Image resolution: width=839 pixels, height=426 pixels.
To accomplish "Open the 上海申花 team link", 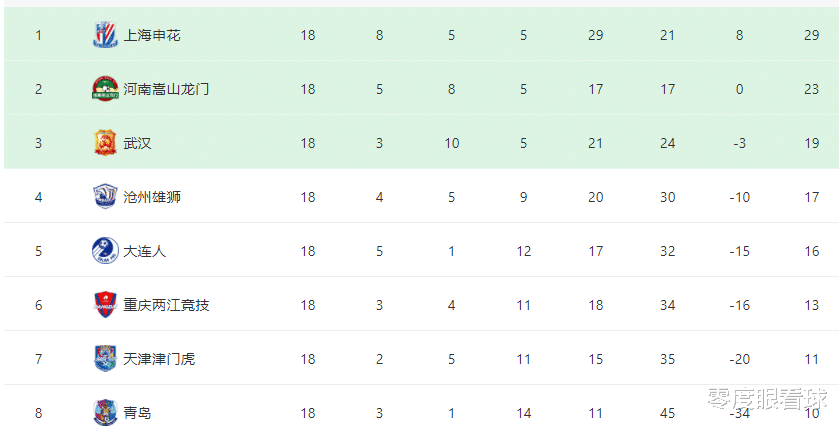I will coord(152,35).
